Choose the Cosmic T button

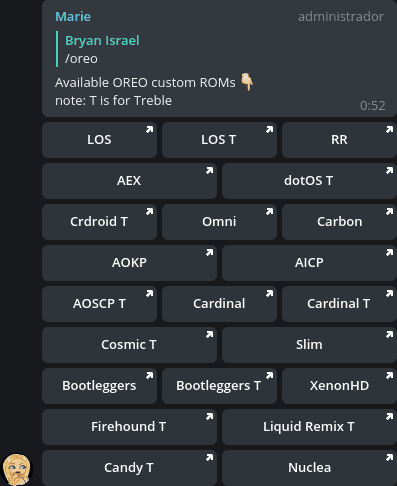tap(129, 345)
